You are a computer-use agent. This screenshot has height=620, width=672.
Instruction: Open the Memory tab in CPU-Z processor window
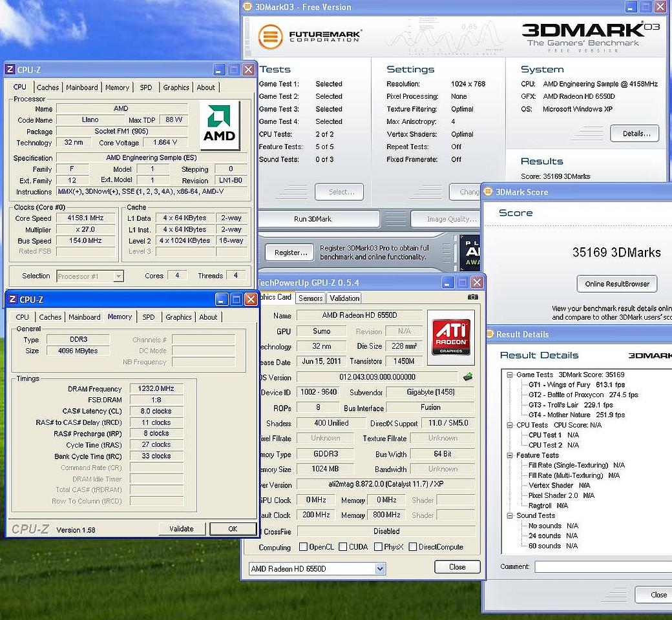117,87
